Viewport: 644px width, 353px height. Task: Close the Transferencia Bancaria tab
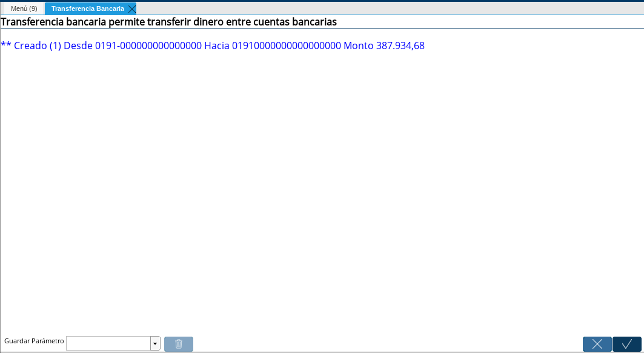(x=131, y=8)
